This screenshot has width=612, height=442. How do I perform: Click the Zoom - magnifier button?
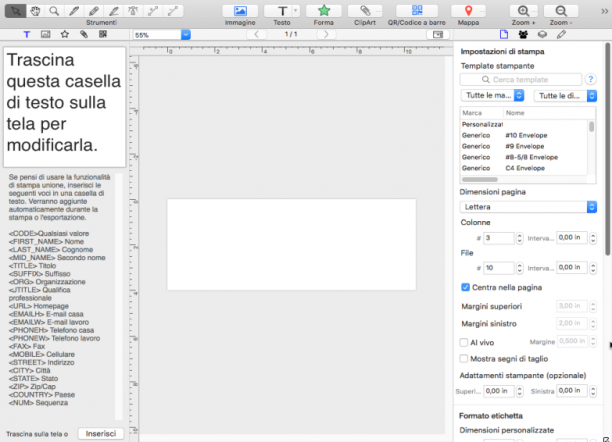coord(561,11)
